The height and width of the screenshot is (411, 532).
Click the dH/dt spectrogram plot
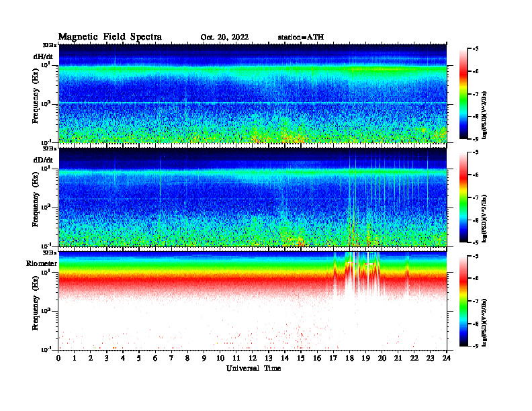(x=253, y=93)
